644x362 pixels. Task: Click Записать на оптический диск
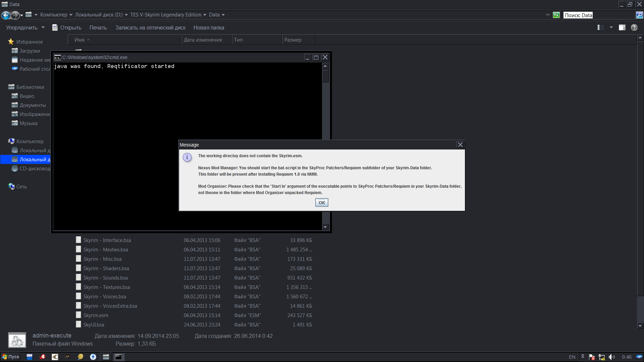click(x=150, y=27)
